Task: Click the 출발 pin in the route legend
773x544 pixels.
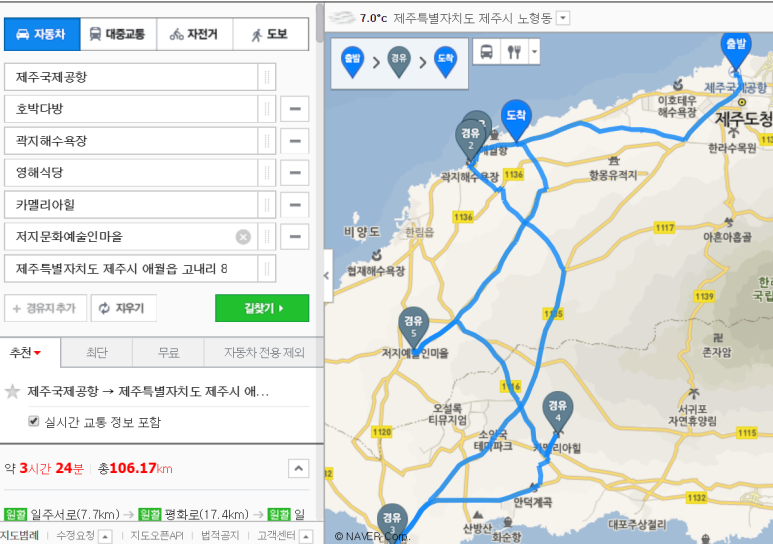Action: tap(352, 63)
